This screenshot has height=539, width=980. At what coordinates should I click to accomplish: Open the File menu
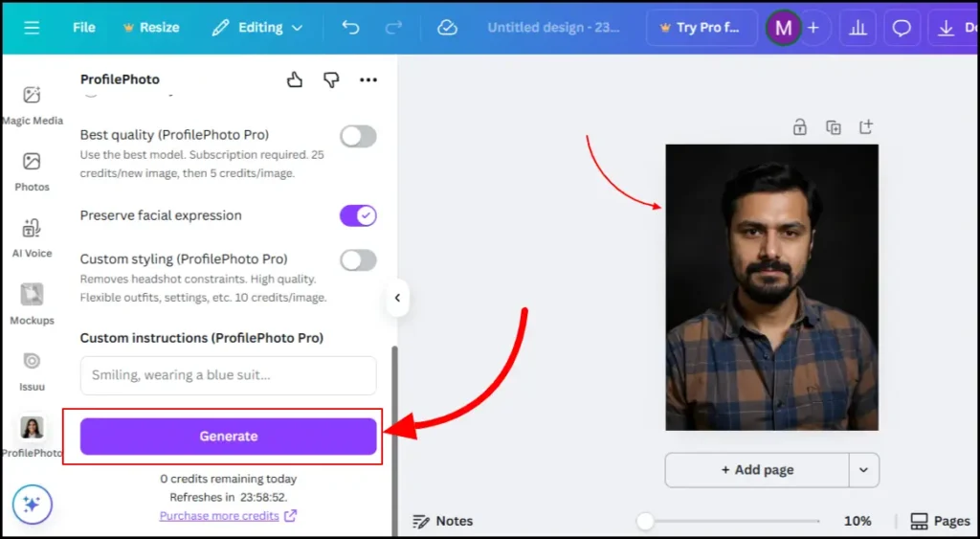tap(84, 28)
